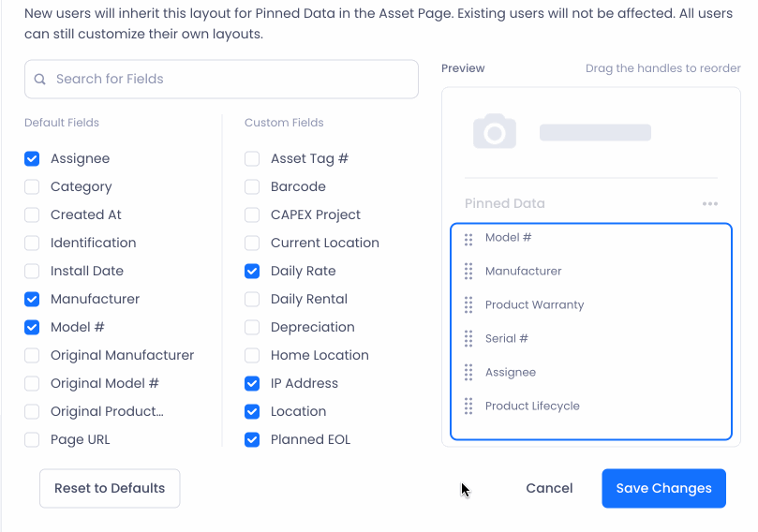Click Reset to Defaults button
Screen dimensions: 758x532
pos(110,489)
